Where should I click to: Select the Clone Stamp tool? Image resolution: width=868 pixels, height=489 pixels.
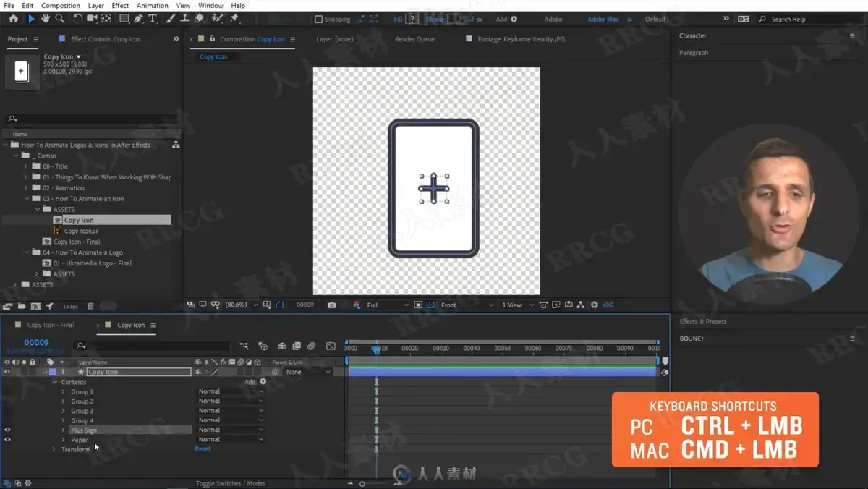(x=185, y=19)
